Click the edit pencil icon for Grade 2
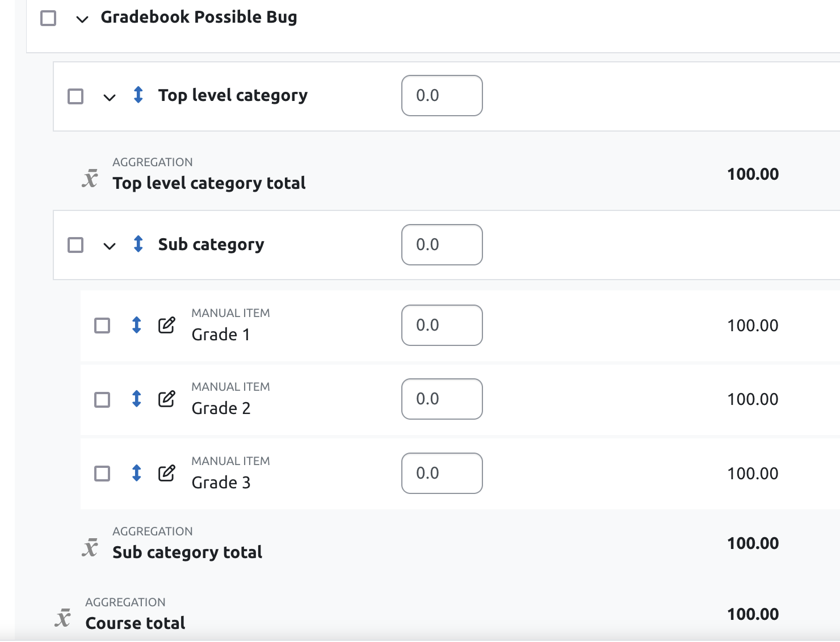840x642 pixels. pos(166,399)
